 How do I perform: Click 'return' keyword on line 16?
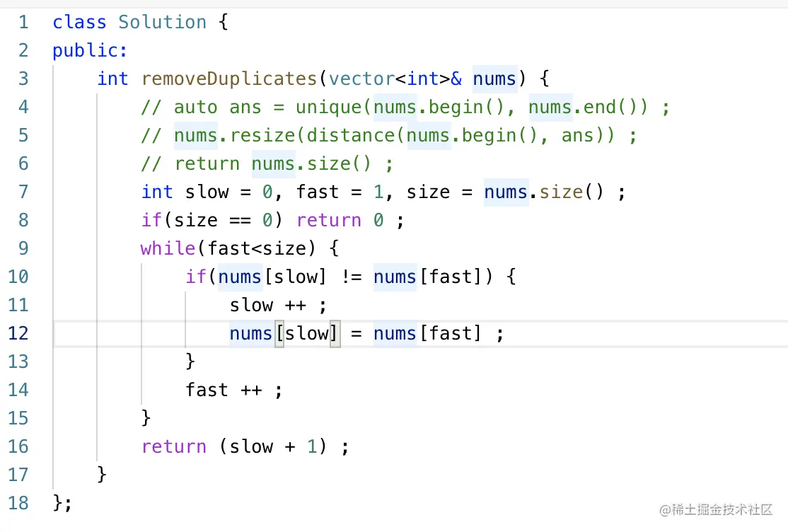click(x=174, y=446)
